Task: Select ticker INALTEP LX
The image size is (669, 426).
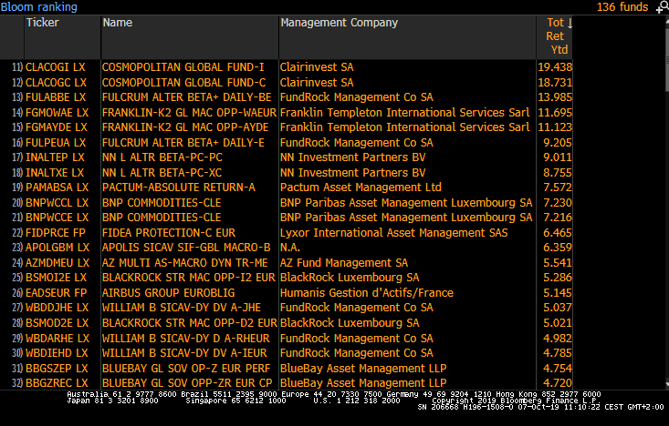Action: pyautogui.click(x=55, y=158)
